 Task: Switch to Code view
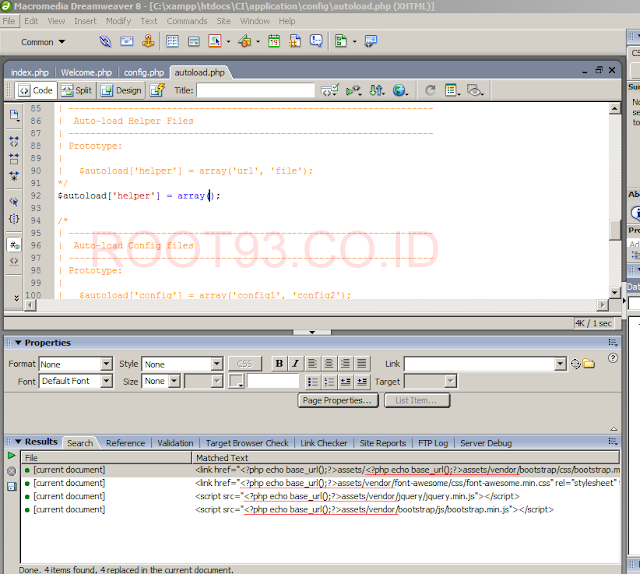pos(36,91)
